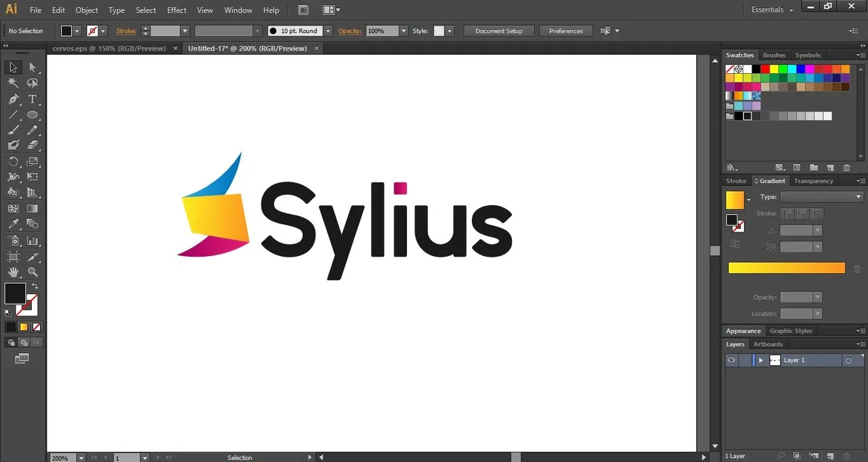Click the Document Setup button
The height and width of the screenshot is (462, 868).
499,31
